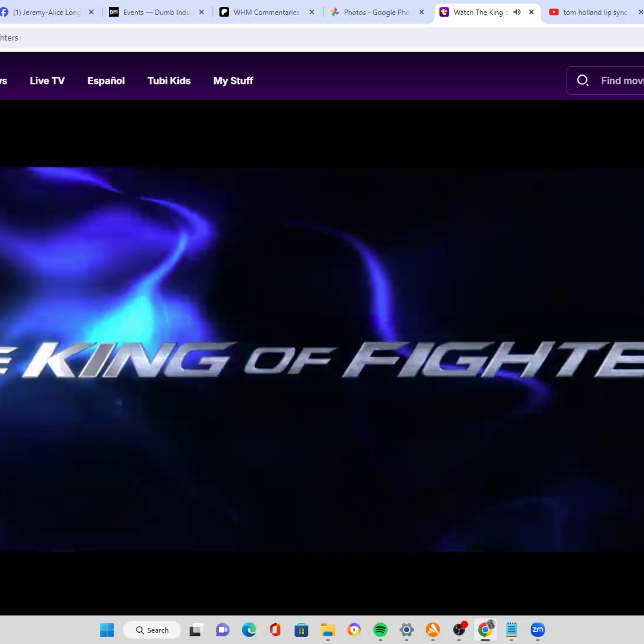Viewport: 644px width, 644px height.
Task: Open the Settings gear app in taskbar
Action: (x=407, y=630)
